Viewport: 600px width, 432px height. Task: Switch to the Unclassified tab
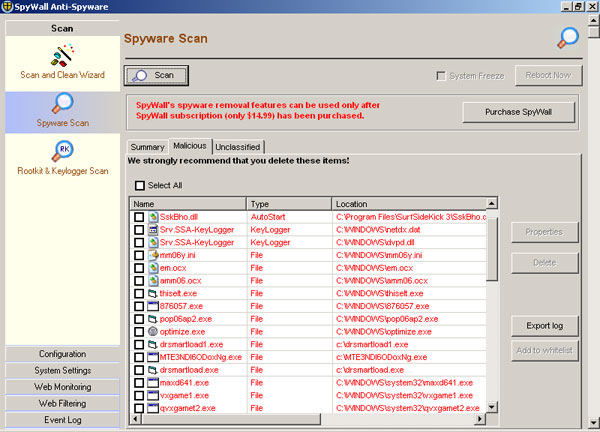pos(238,147)
